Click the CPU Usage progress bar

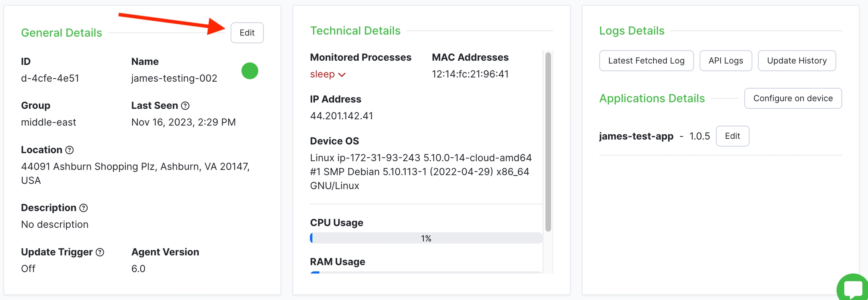tap(426, 238)
